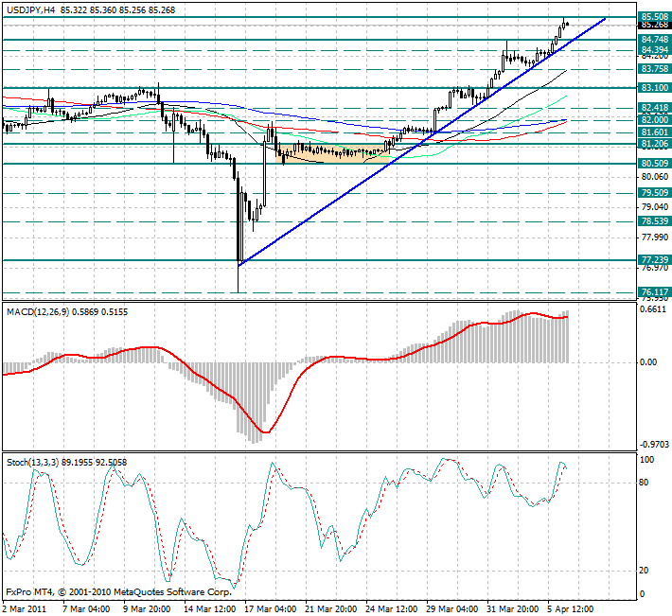This screenshot has width=672, height=616.
Task: Select the 84.748 price level label
Action: click(x=654, y=40)
